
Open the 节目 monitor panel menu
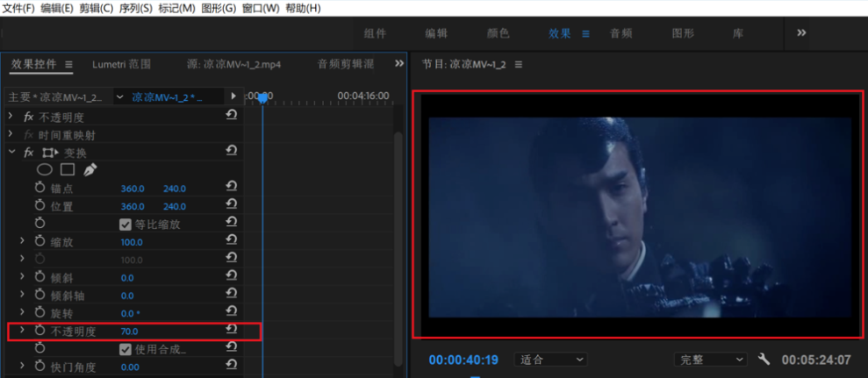tap(519, 64)
